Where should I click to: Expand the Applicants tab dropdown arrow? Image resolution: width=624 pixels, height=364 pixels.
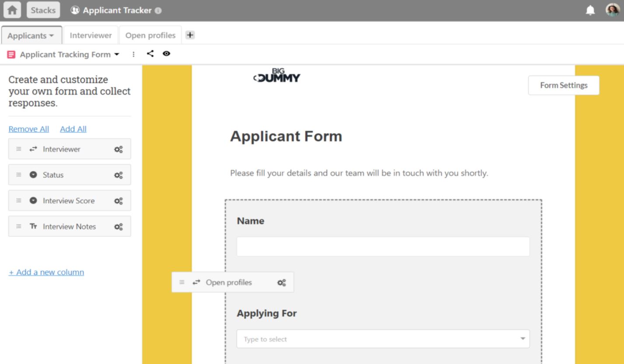pyautogui.click(x=52, y=36)
